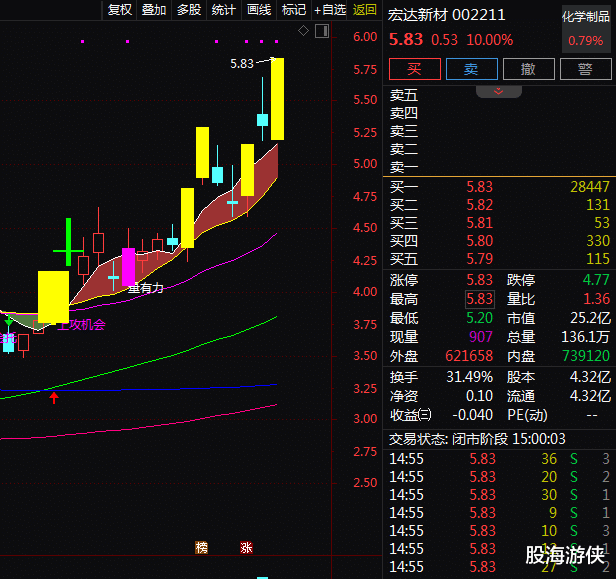Click the 交易状态 闭市阶段 status line

click(x=477, y=439)
